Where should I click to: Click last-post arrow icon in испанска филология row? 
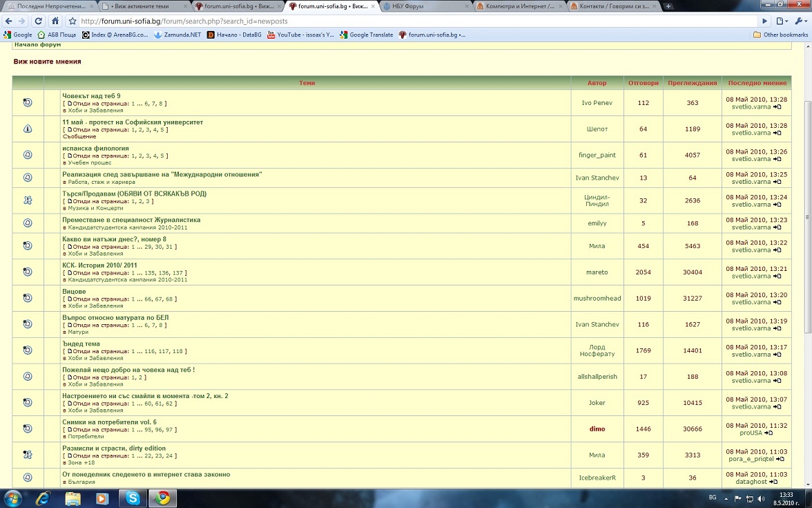point(777,159)
